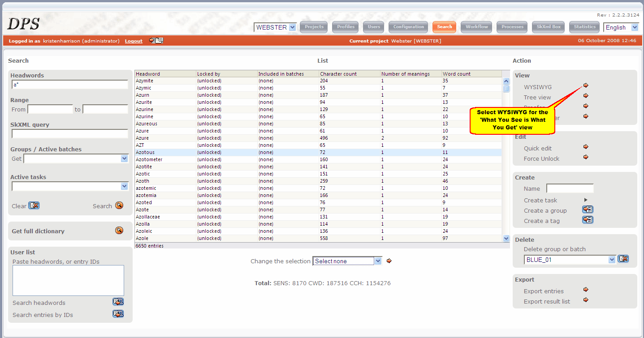Click the Range to input field
The width and height of the screenshot is (644, 338).
click(105, 109)
